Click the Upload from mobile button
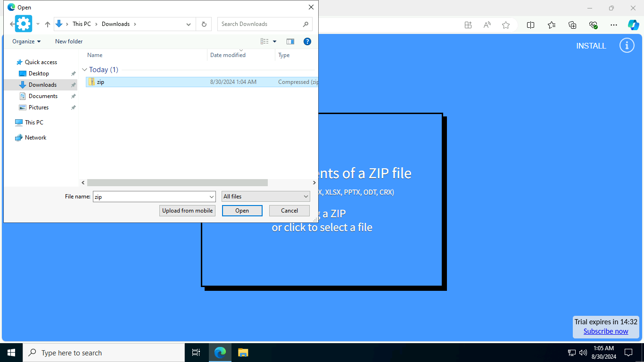Screen dimensions: 644x362 pos(187,211)
